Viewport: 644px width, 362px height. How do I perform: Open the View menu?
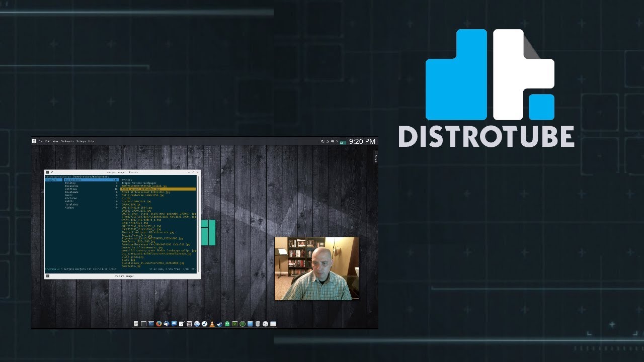coord(55,141)
